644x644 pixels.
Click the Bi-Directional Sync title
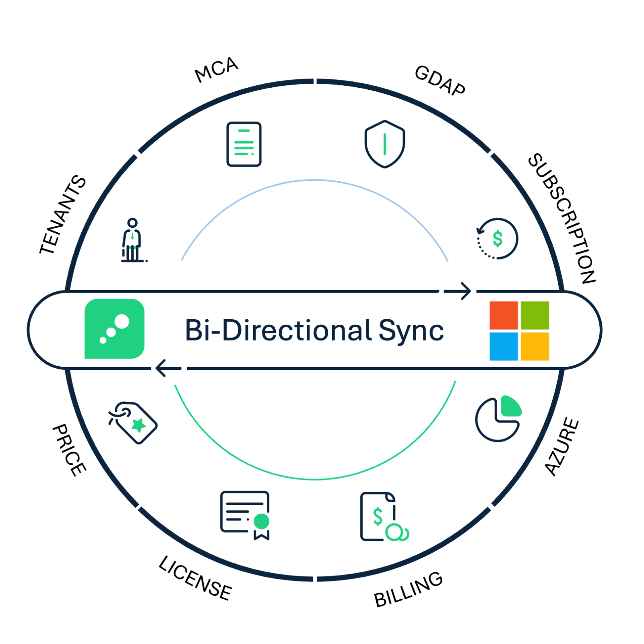click(314, 331)
